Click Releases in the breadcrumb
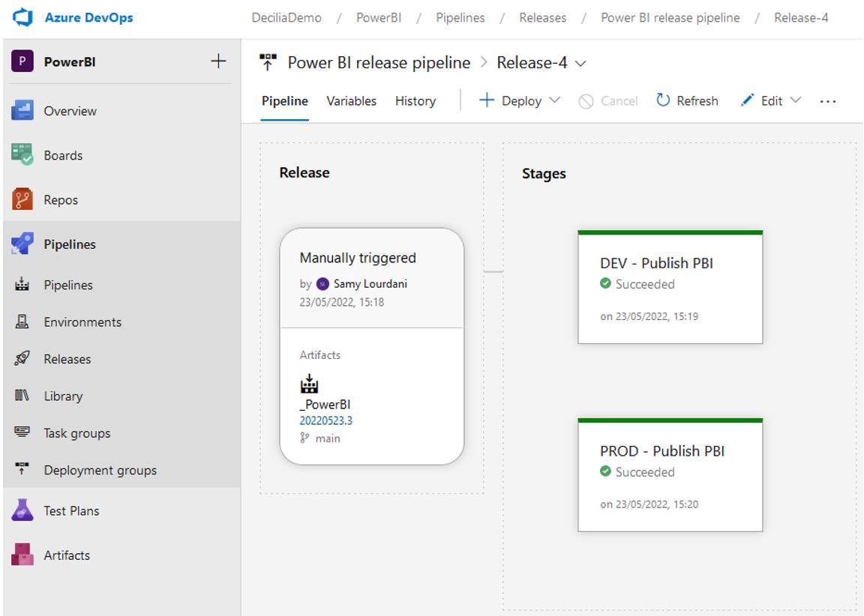 (x=543, y=18)
